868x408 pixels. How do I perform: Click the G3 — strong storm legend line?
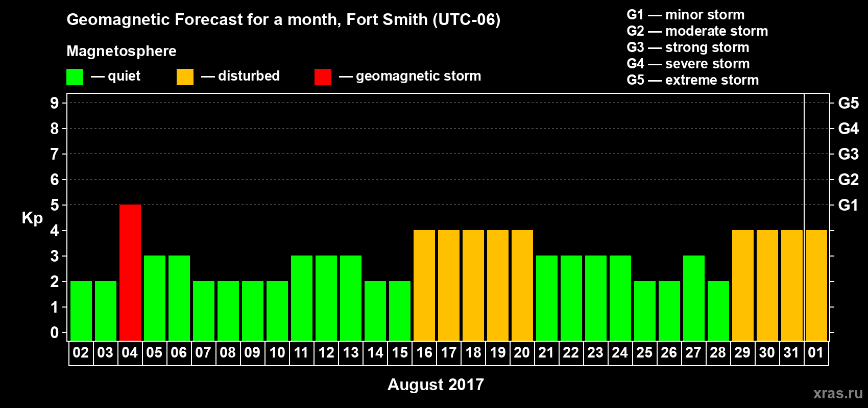688,47
